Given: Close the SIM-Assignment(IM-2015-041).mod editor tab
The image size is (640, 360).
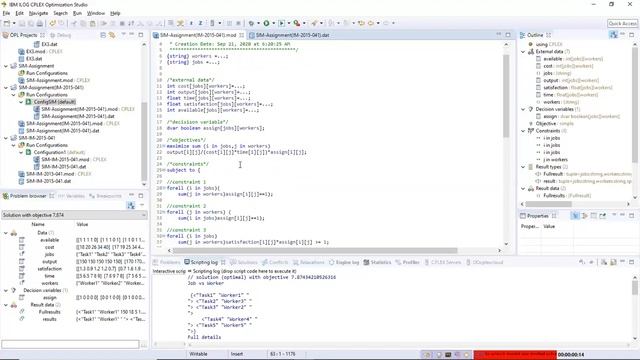Looking at the screenshot, I should [242, 35].
